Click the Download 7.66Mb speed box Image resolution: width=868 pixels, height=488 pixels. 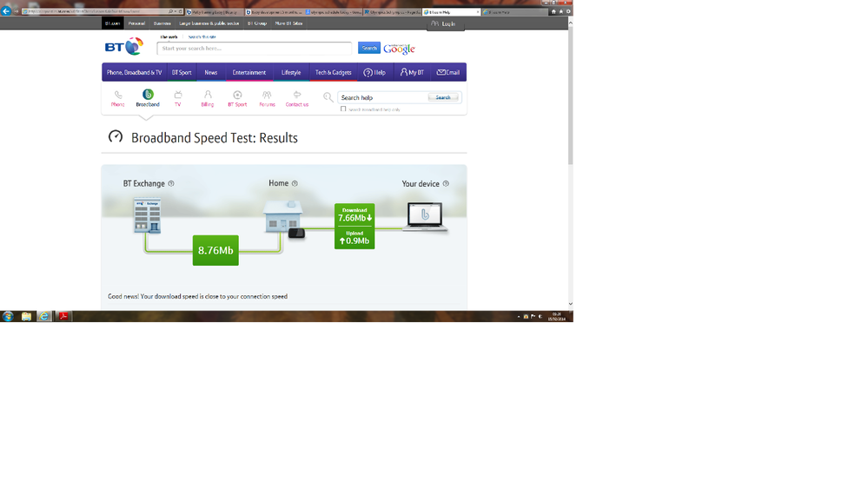354,215
